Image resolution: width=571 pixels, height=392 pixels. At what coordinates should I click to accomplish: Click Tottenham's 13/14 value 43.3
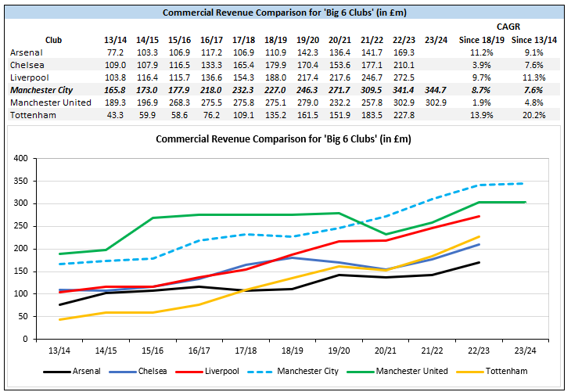pos(116,115)
